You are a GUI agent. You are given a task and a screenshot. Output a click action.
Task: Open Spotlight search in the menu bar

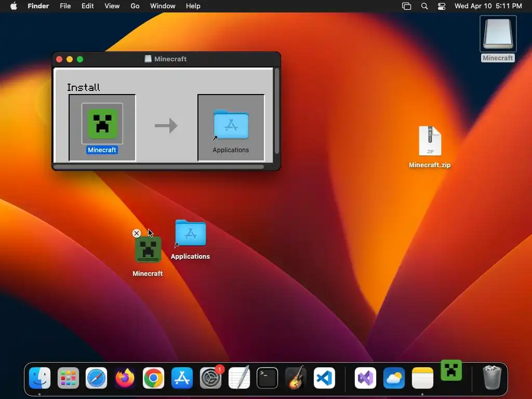click(x=424, y=6)
